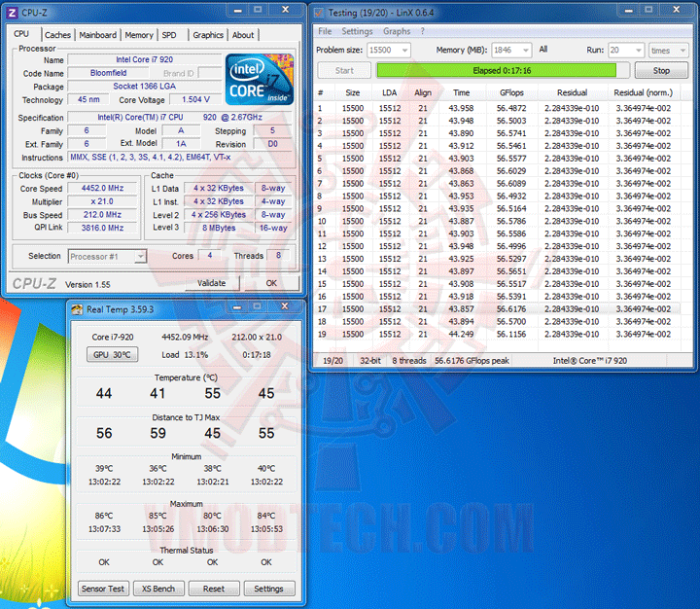Click the Multiplier x 21.0 value

(x=102, y=201)
